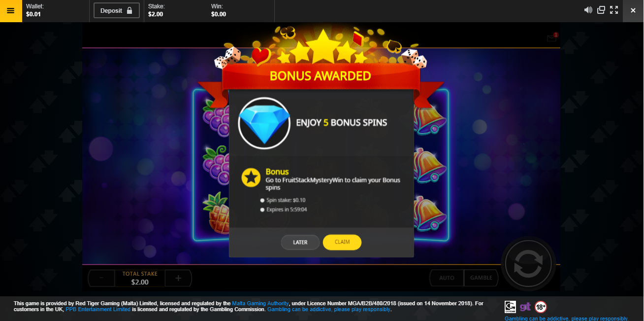Enable Auto spin mode

pos(447,278)
